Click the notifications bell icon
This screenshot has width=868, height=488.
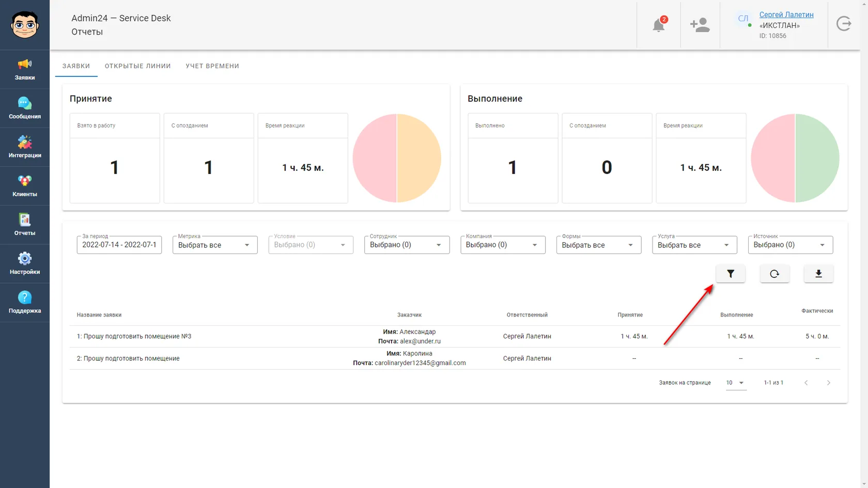click(x=659, y=25)
